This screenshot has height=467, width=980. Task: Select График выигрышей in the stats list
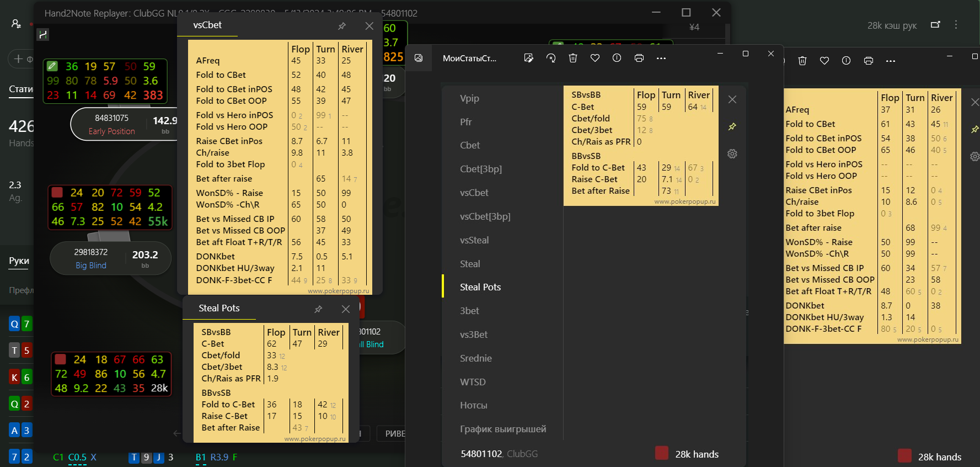coord(503,429)
